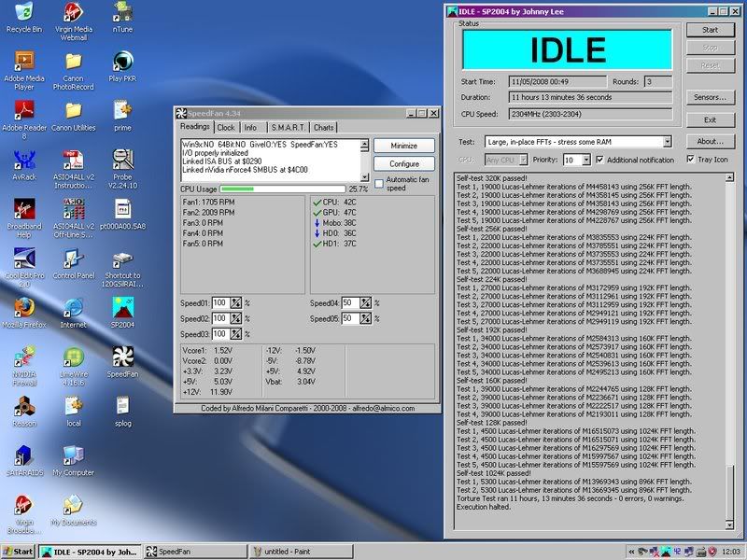The width and height of the screenshot is (747, 560).
Task: Open the SATARAIDS desktop shortcut
Action: click(24, 461)
